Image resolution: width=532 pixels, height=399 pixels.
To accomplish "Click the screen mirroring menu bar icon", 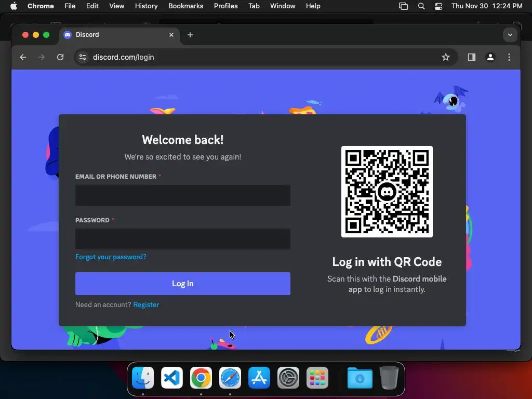I will point(403,6).
